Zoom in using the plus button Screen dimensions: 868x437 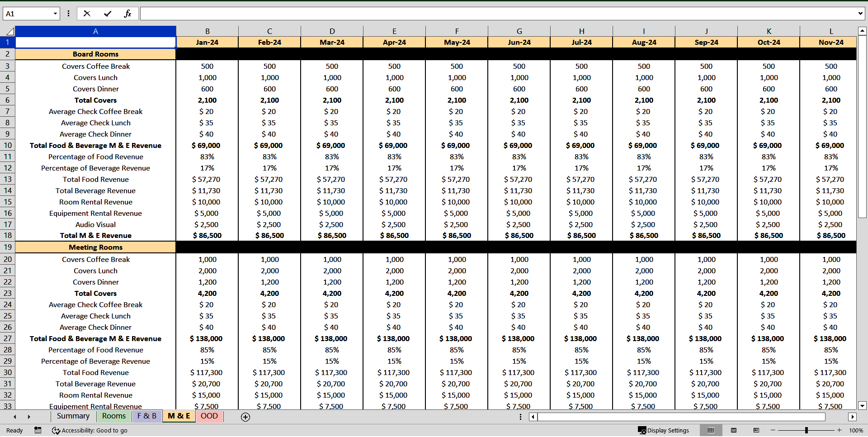tap(840, 430)
